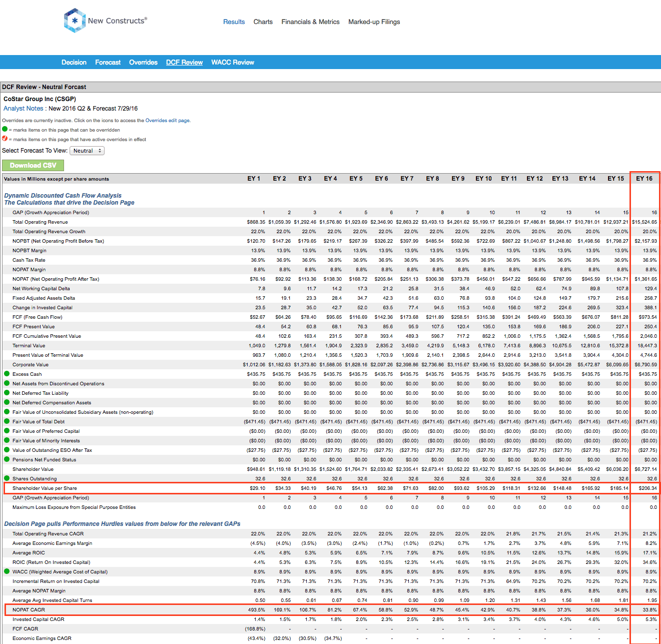Click the Average NOPAT Margin row label
The image size is (661, 644).
pyautogui.click(x=39, y=591)
